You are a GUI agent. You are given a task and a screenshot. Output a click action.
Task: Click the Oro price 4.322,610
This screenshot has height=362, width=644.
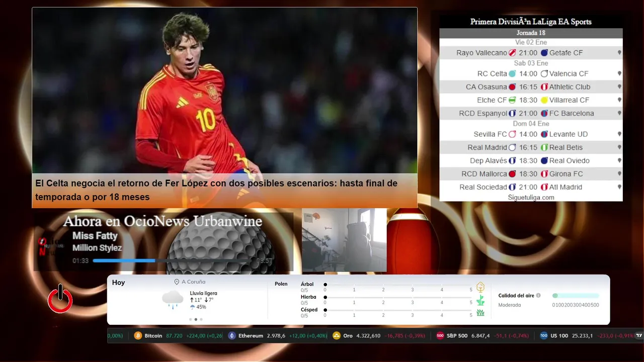point(369,335)
